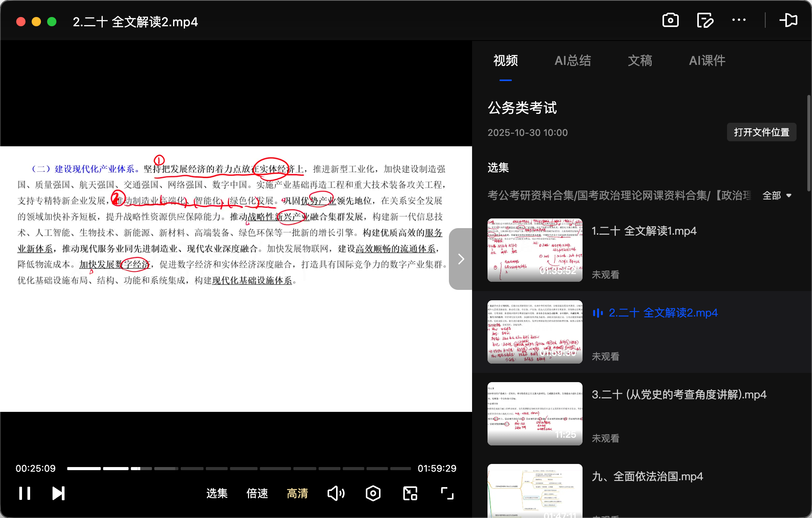Click the skip to next video icon
Screen dimensions: 812x518
(x=58, y=493)
